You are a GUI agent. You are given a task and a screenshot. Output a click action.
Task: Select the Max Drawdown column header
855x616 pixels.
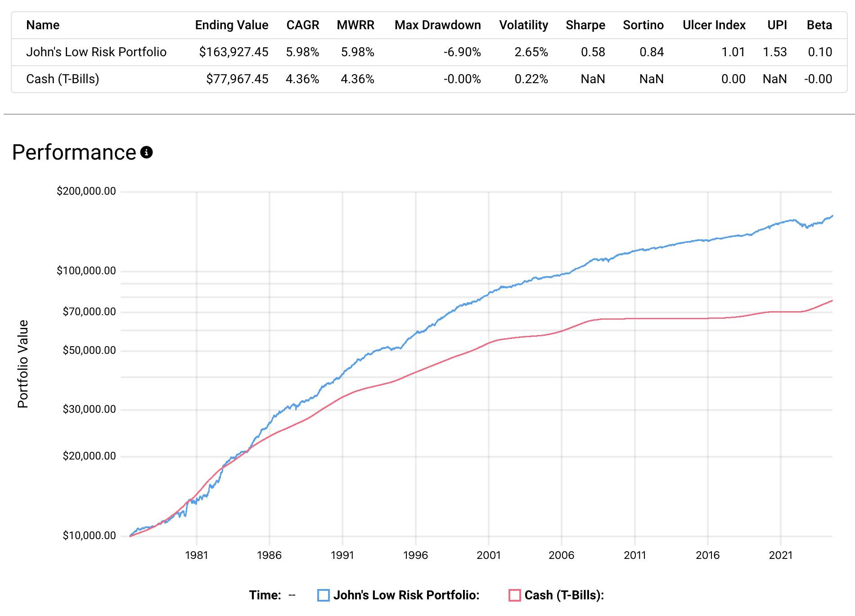(x=437, y=25)
